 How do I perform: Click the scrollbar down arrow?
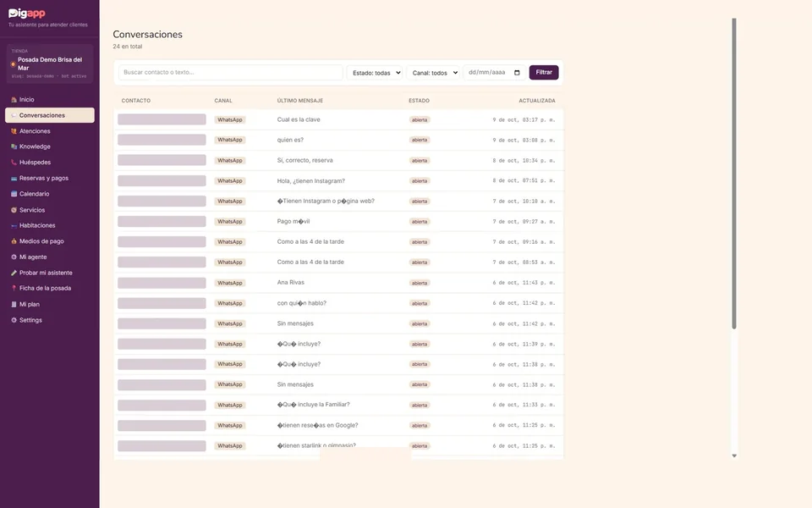click(x=734, y=456)
